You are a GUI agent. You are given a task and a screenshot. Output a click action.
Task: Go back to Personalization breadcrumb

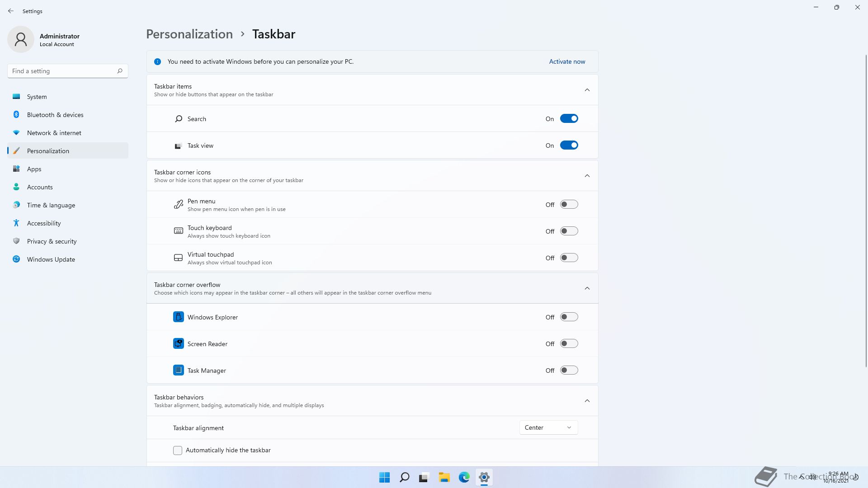[x=189, y=34]
